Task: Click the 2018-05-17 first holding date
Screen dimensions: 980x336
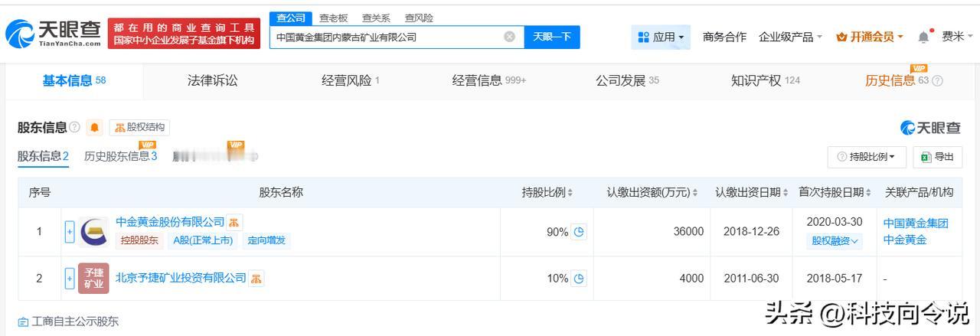Action: 834,279
